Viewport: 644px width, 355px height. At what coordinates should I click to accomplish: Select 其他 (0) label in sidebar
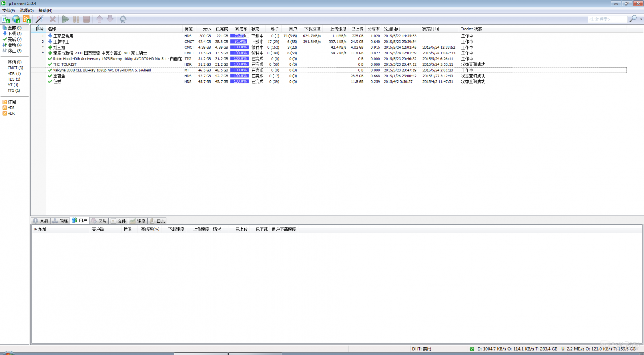coord(14,62)
